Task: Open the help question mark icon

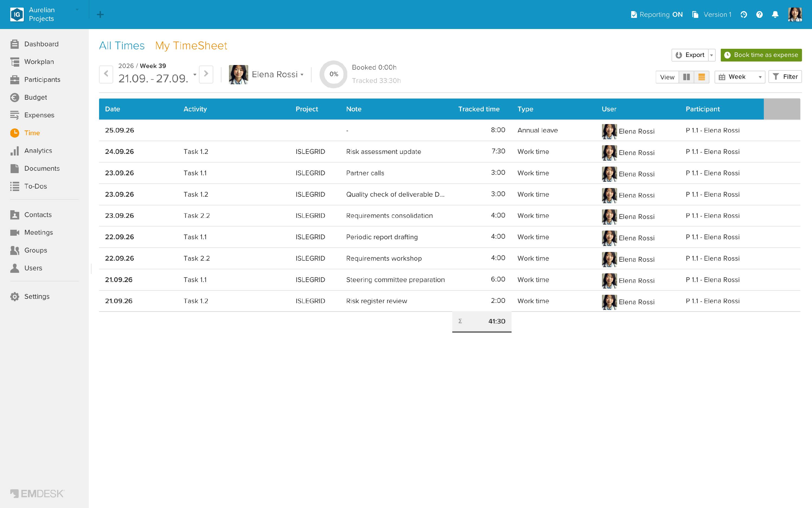Action: click(759, 14)
